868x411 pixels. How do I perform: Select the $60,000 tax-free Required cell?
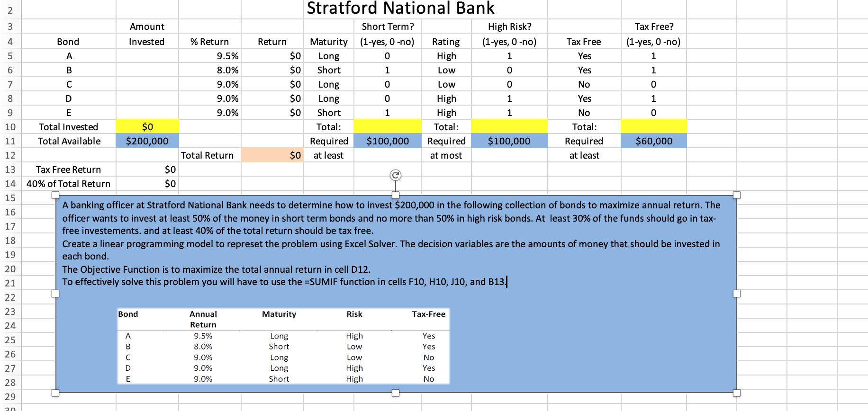coord(654,141)
